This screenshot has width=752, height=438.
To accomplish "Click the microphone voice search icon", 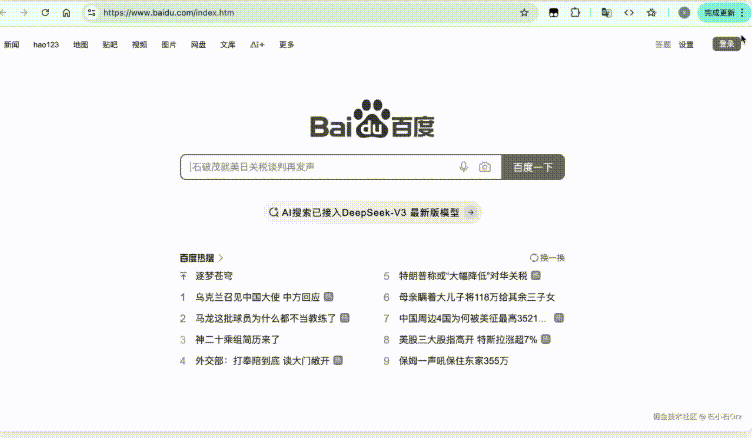I will (463, 167).
